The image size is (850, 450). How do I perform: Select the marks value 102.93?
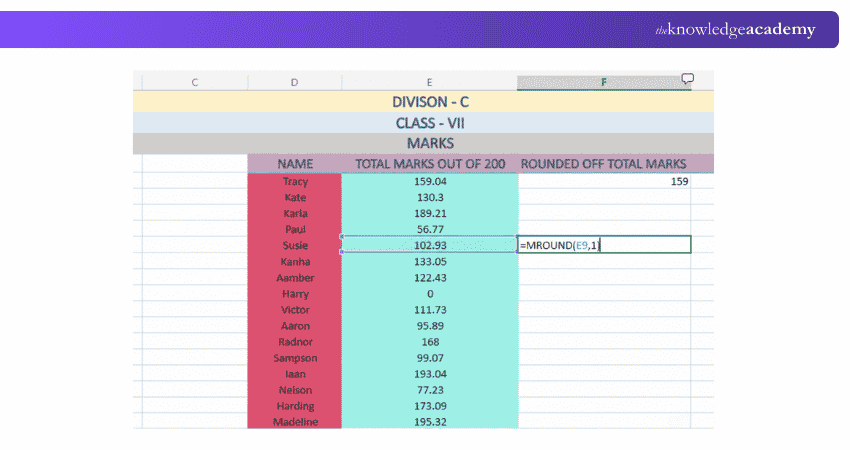coord(430,245)
